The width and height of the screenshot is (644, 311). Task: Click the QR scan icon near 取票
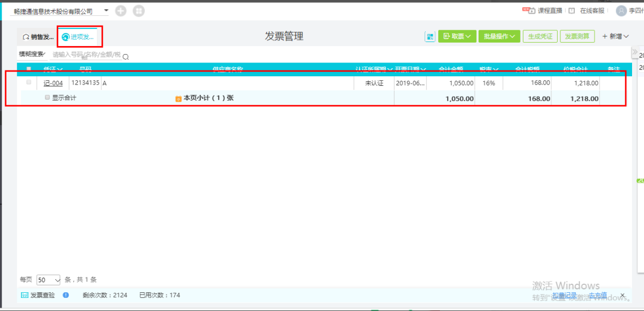tap(430, 36)
